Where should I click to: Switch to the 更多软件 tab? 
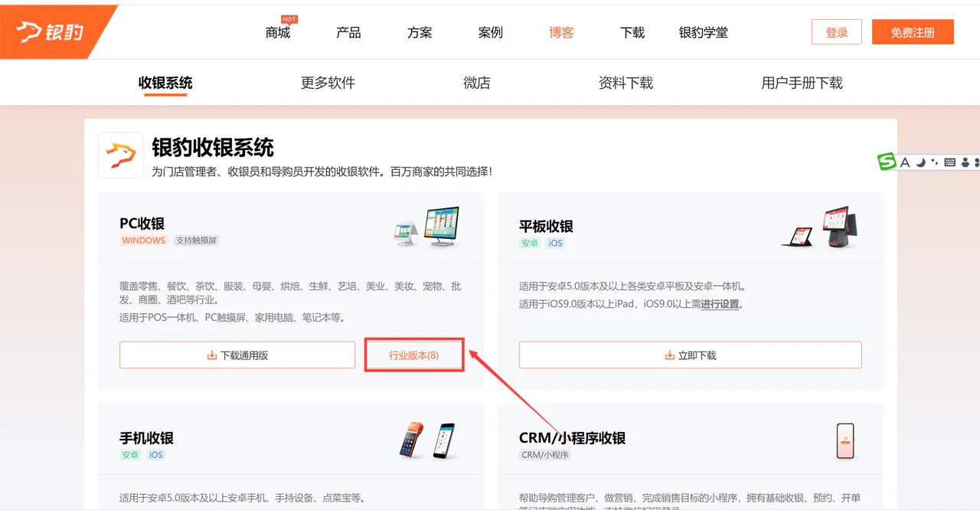(x=328, y=83)
